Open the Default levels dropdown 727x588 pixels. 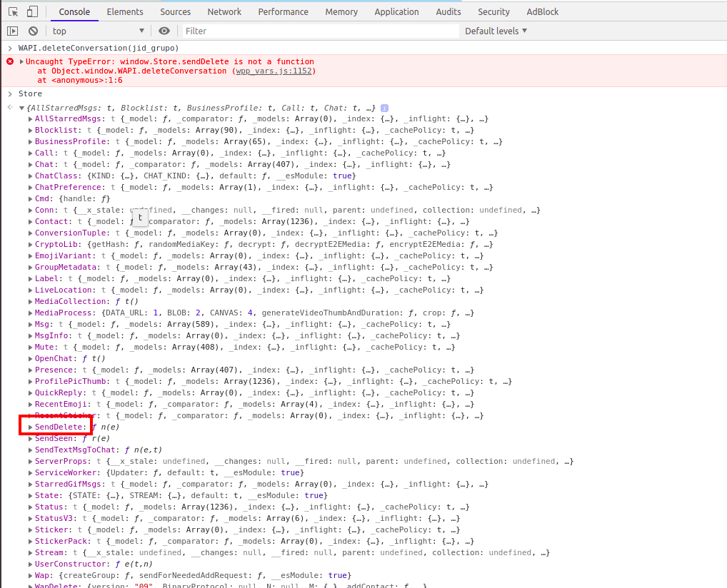pyautogui.click(x=496, y=31)
